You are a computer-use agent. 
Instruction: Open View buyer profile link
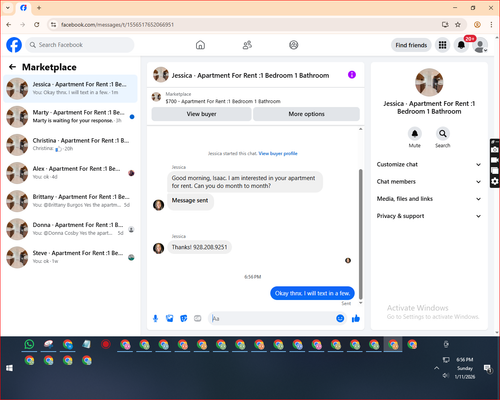[x=278, y=153]
